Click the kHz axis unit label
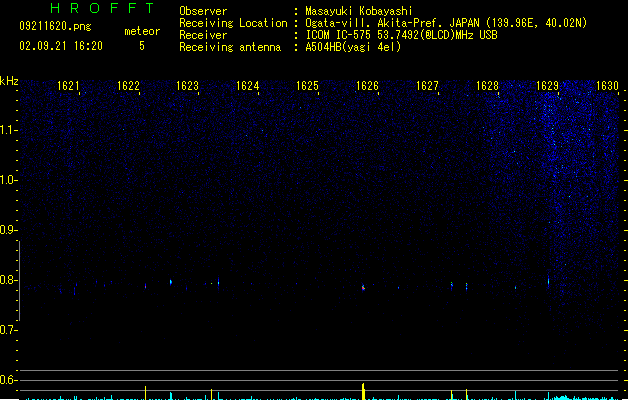The height and width of the screenshot is (400, 629). point(9,81)
